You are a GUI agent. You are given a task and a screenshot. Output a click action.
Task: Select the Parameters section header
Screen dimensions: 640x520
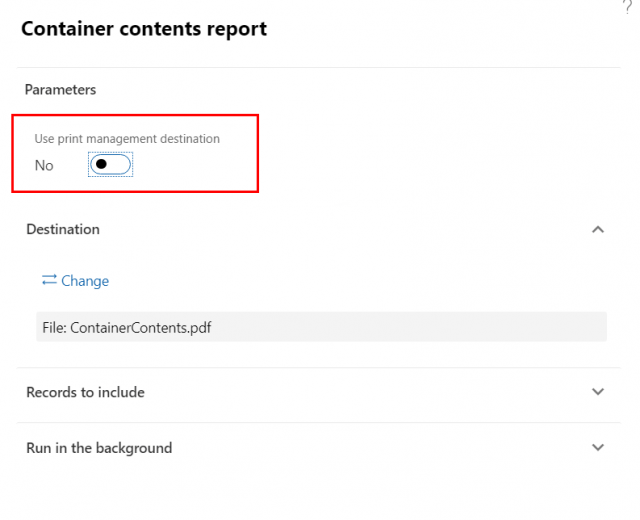(x=60, y=89)
